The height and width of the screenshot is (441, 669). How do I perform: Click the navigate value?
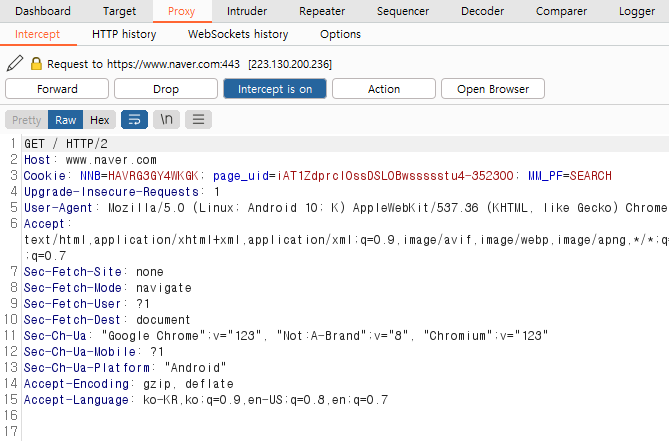point(164,288)
